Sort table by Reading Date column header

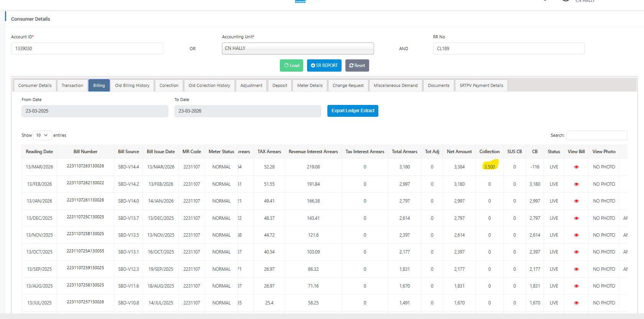coord(39,152)
